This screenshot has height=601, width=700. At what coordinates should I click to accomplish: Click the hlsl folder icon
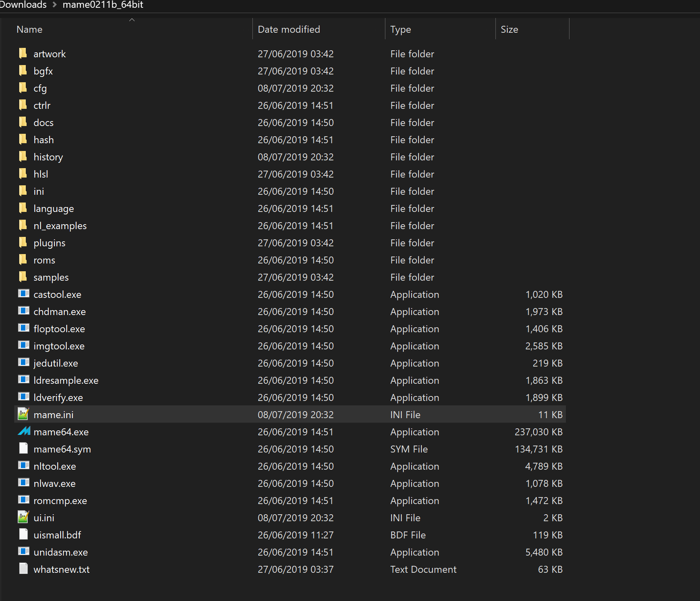click(x=23, y=173)
